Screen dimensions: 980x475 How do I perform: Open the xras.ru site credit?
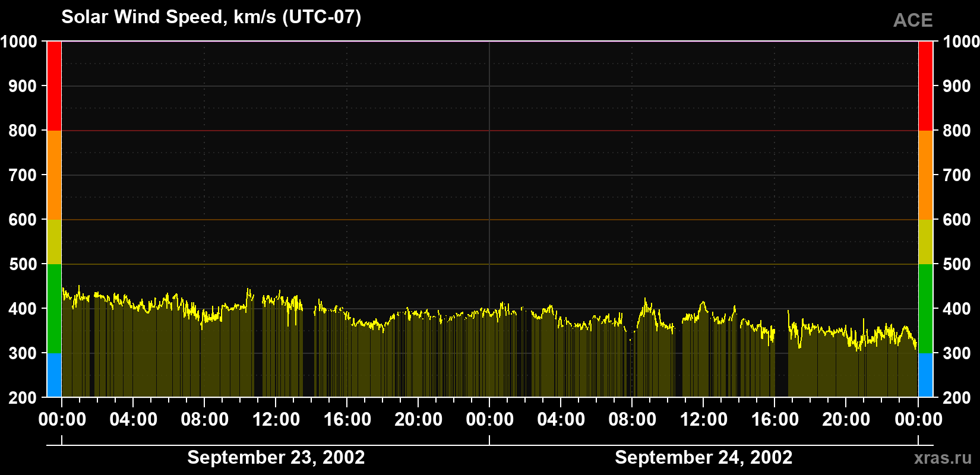pos(943,458)
